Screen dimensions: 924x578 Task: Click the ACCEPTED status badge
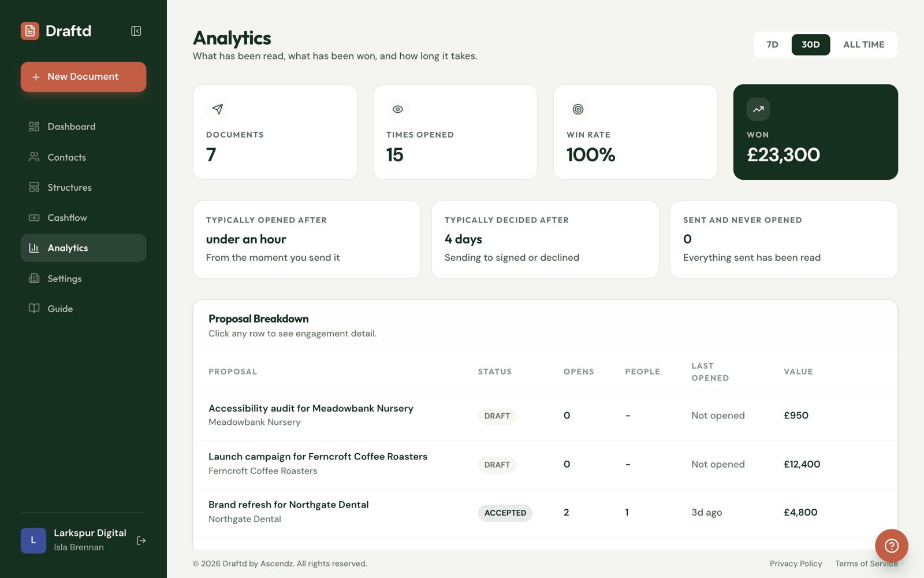point(505,513)
